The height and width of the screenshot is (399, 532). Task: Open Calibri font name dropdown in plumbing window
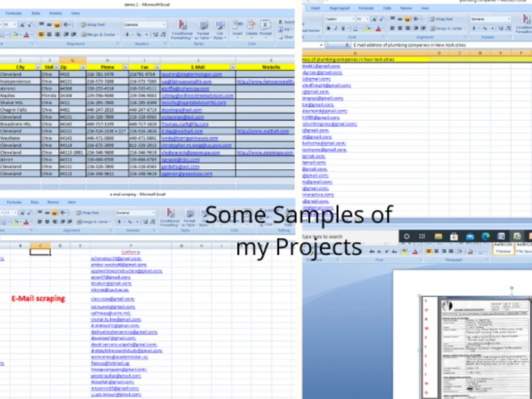coord(353,19)
